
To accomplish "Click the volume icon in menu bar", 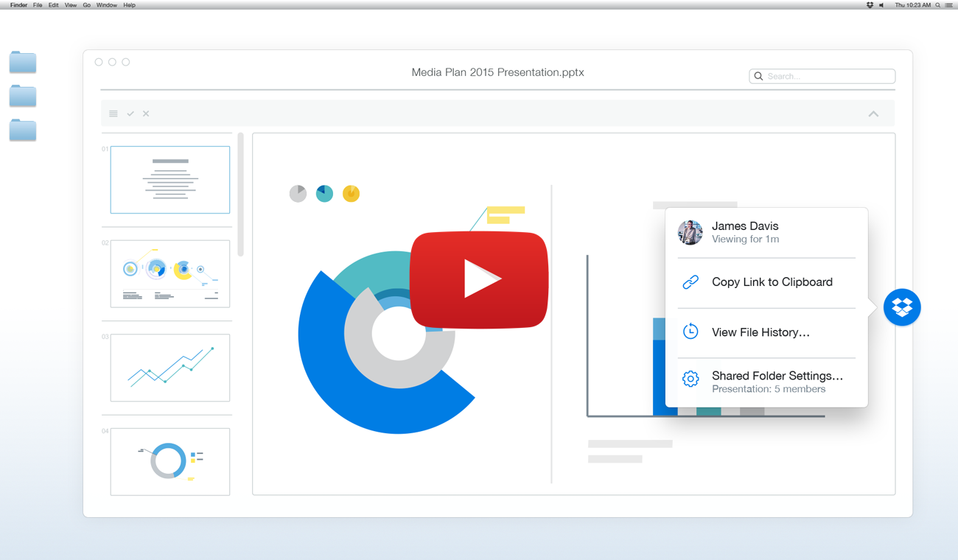I will click(883, 5).
